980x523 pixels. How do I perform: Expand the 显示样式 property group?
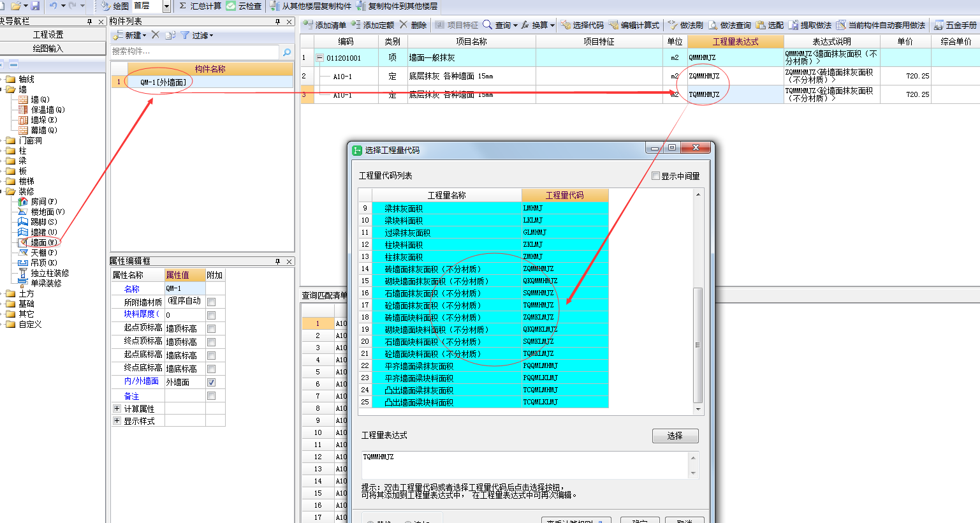[x=117, y=421]
